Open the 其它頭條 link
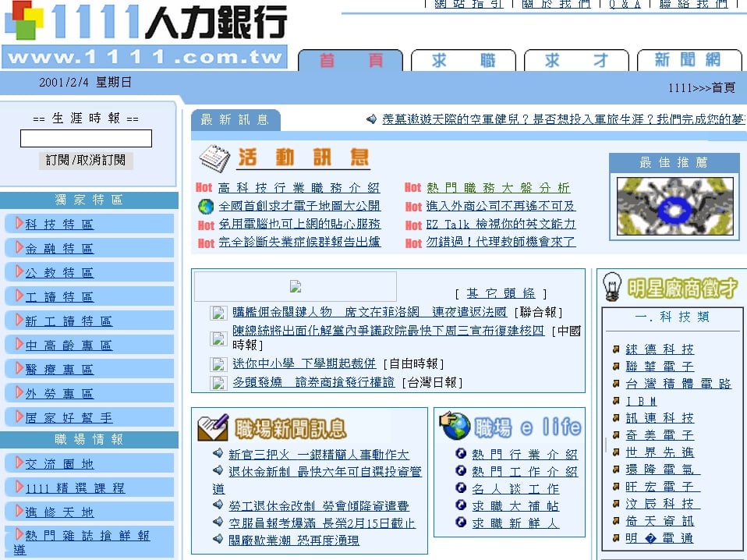This screenshot has width=747, height=560. tap(501, 293)
